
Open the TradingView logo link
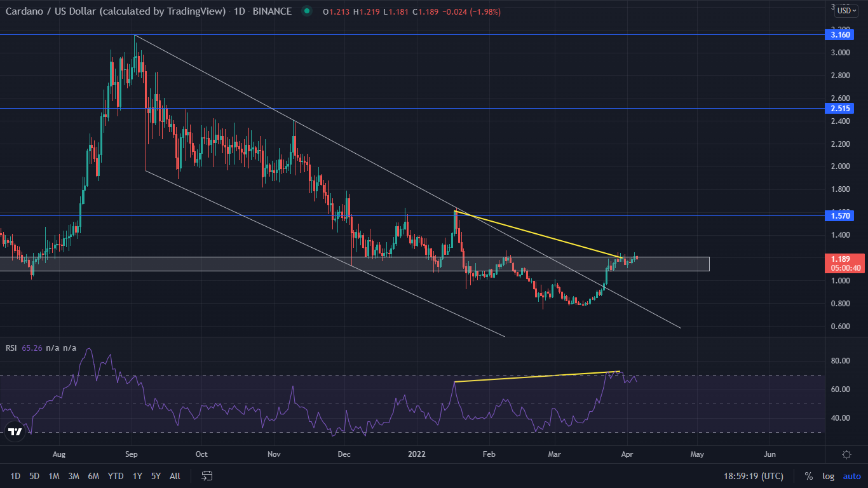click(x=14, y=433)
